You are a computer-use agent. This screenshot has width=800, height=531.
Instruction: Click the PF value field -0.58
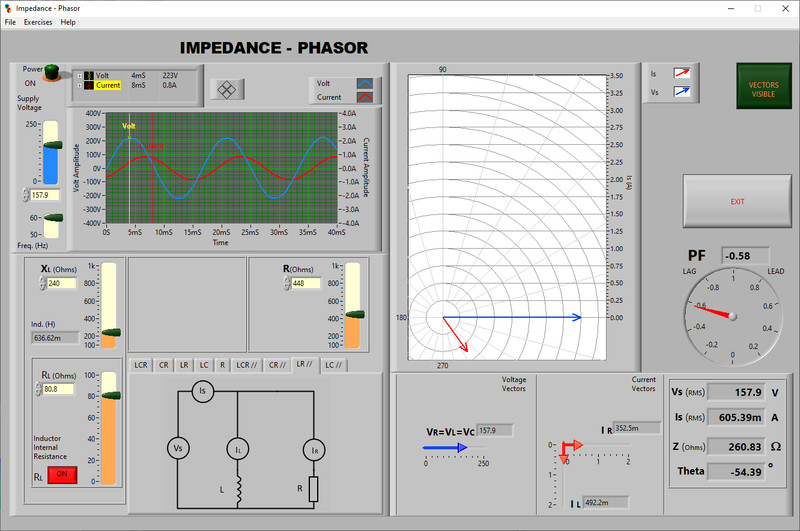pos(745,256)
